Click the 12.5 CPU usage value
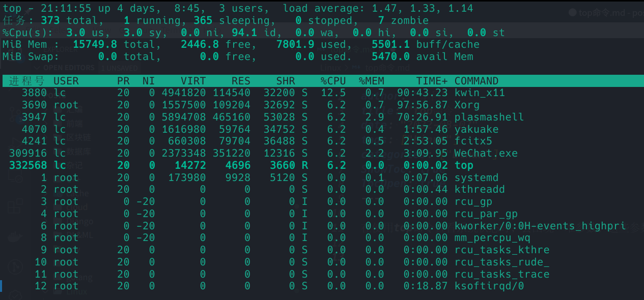 coord(333,93)
